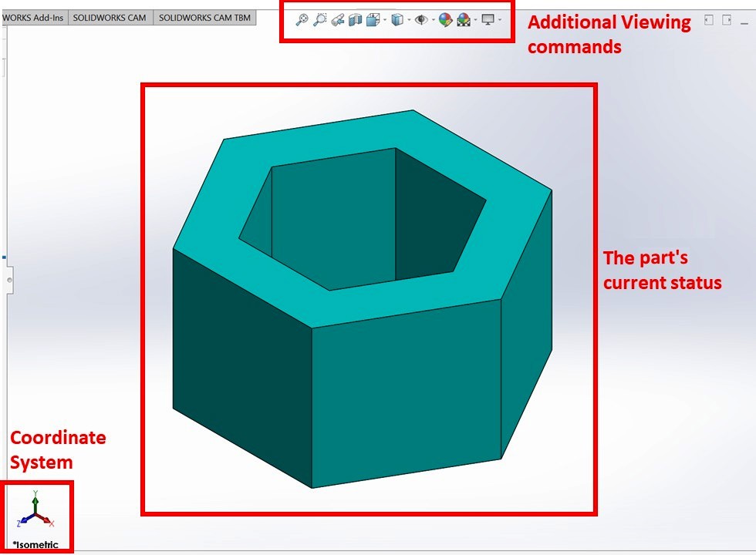Open the Hide/Show Items dropdown arrow
Viewport: 756px width, 555px height.
coord(433,20)
